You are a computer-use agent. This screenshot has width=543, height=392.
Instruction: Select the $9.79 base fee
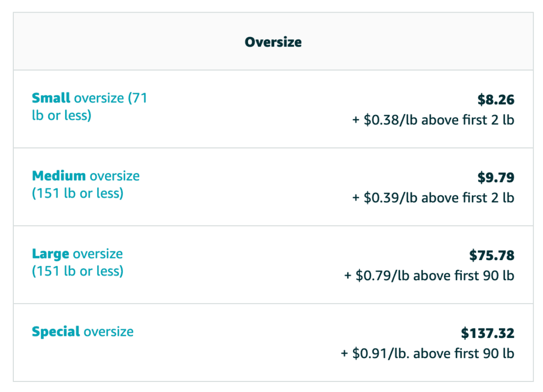point(496,177)
